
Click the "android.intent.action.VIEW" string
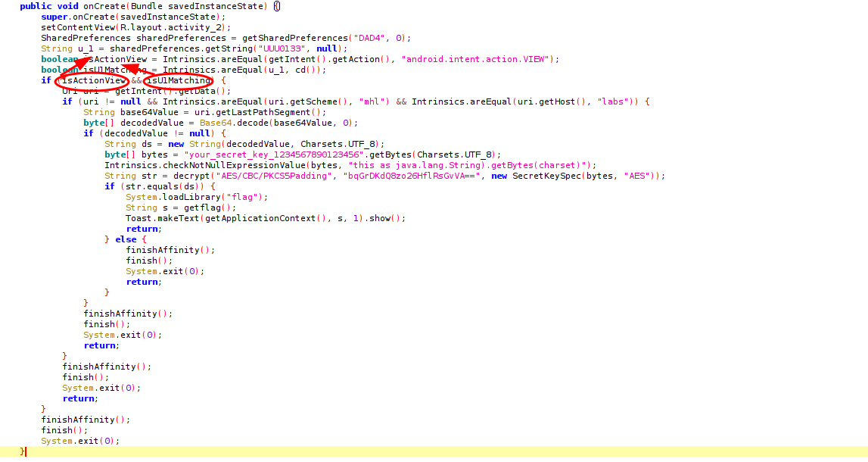478,59
